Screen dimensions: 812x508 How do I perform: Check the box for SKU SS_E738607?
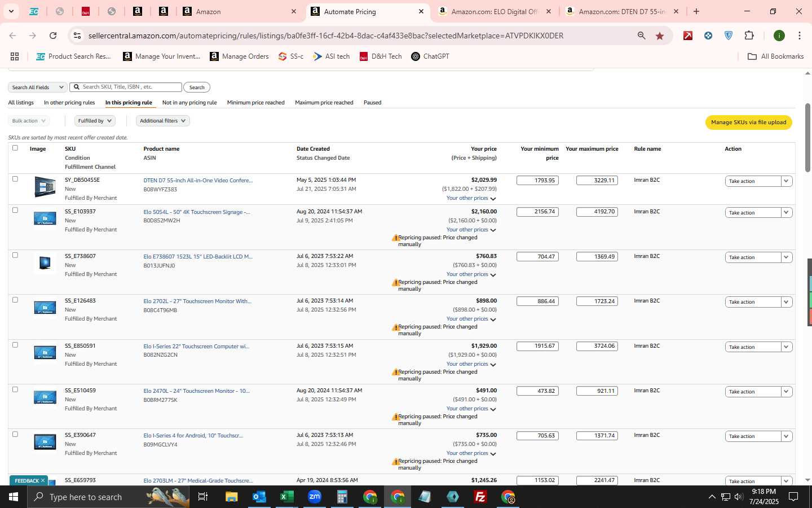coord(15,255)
